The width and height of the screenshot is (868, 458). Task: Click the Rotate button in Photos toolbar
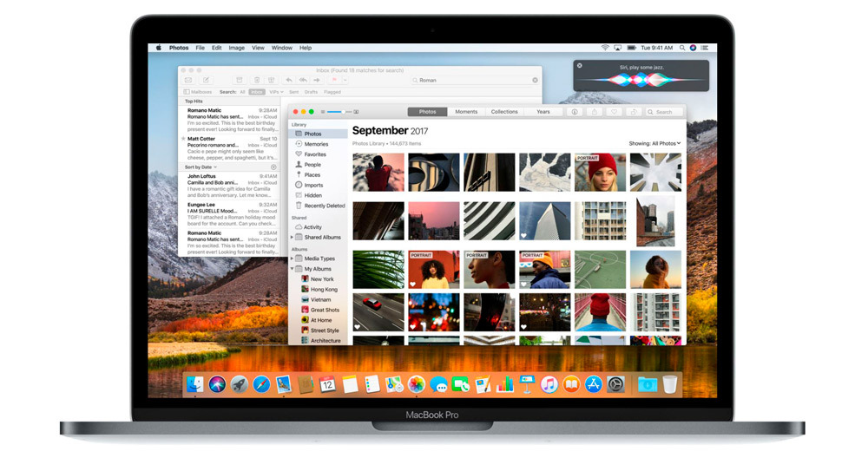[x=634, y=112]
